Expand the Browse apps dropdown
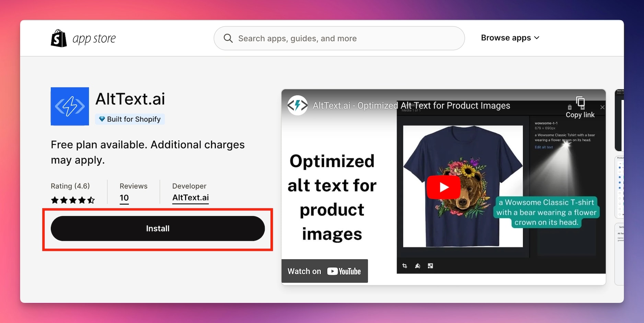This screenshot has height=323, width=644. pos(510,38)
